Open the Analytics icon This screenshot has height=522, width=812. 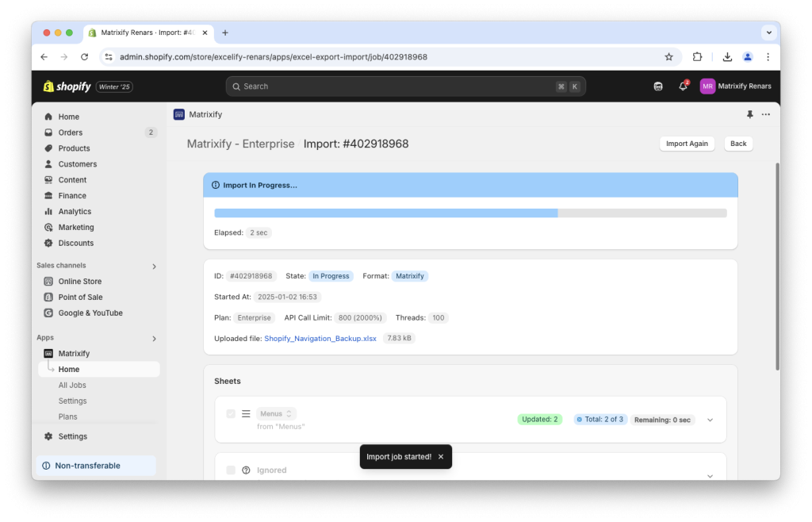coord(49,211)
